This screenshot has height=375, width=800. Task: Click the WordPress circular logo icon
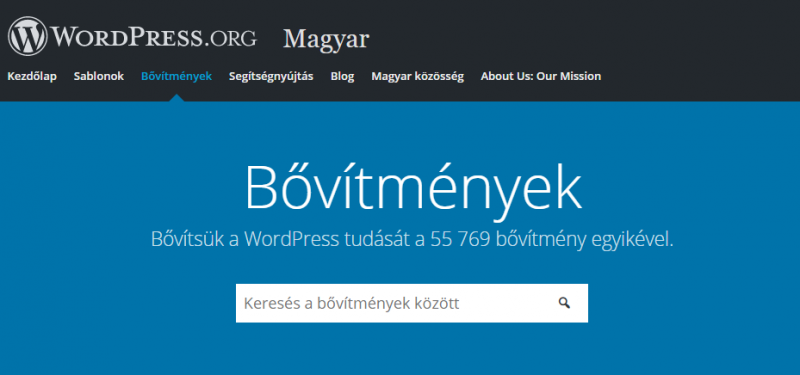(28, 36)
